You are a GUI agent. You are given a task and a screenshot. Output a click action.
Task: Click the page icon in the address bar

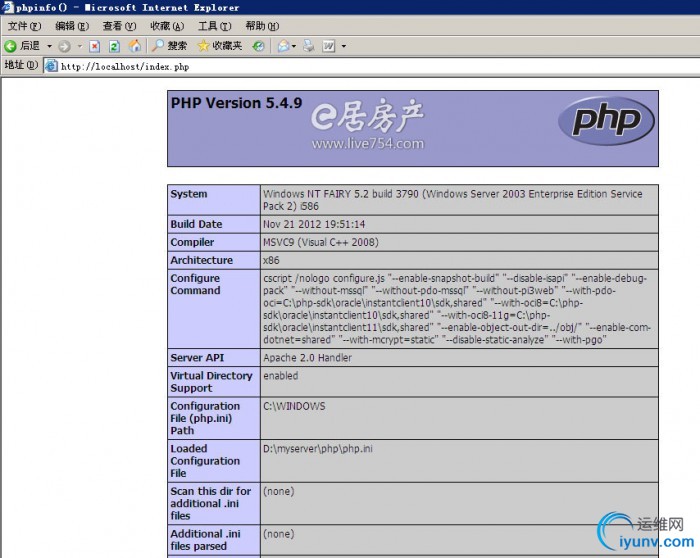tap(51, 66)
